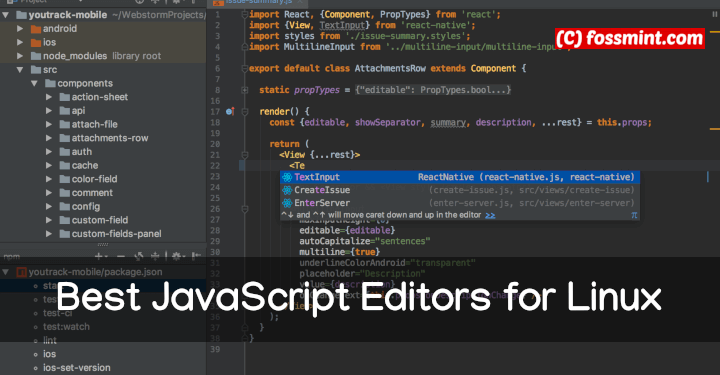
Task: Select the test:watch npm script
Action: 67,327
